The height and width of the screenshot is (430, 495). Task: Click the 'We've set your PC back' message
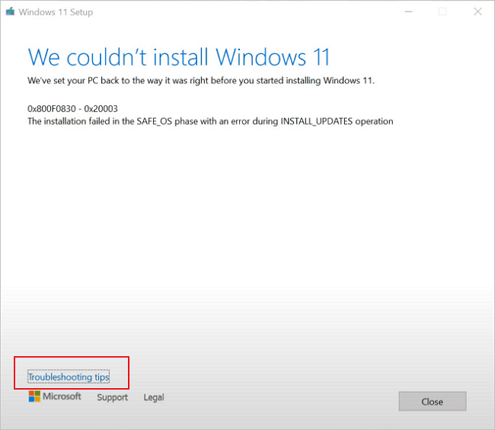pyautogui.click(x=201, y=81)
